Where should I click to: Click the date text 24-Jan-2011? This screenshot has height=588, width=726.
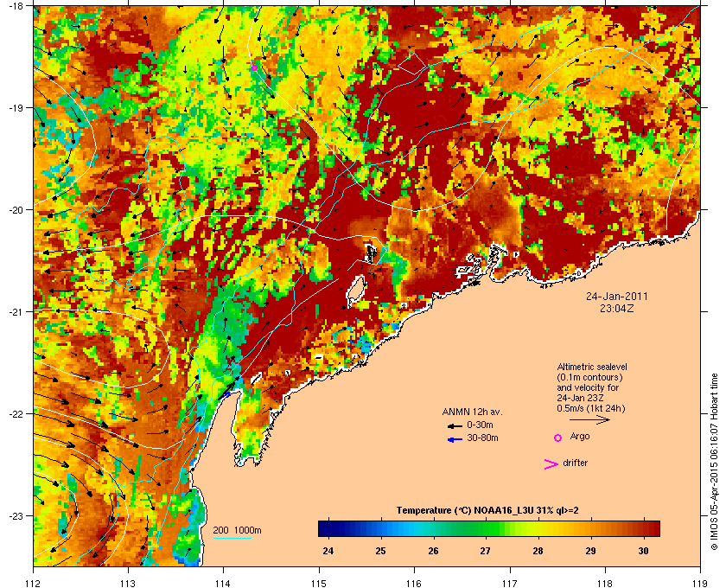[x=617, y=297]
